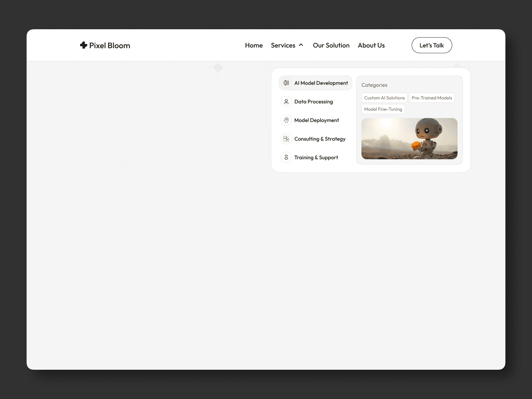The height and width of the screenshot is (399, 532).
Task: Open the About Us page
Action: pos(371,45)
